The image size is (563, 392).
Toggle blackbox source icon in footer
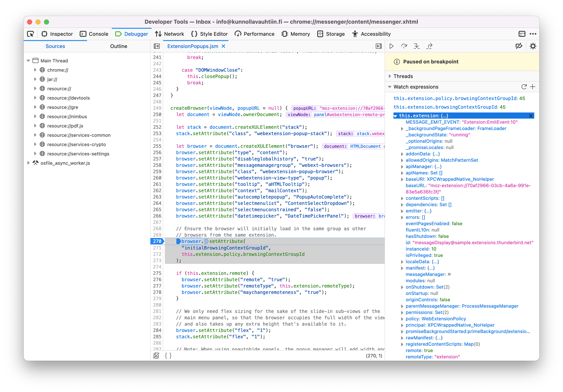(156, 355)
